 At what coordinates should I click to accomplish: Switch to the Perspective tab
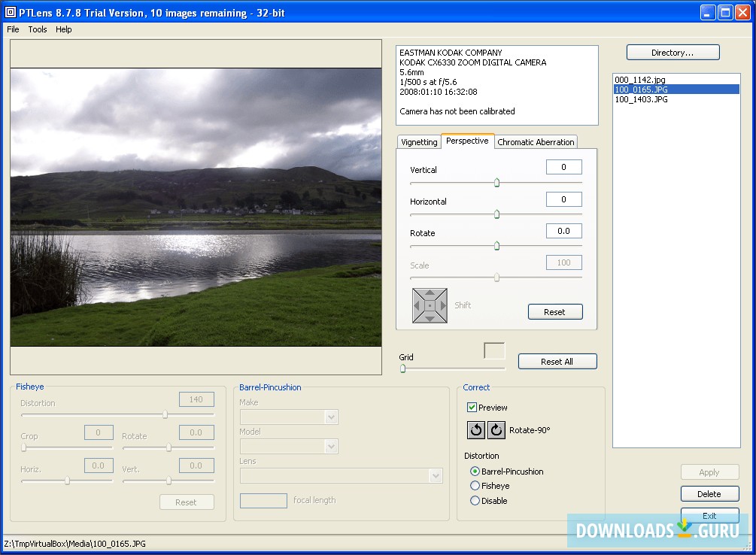[467, 141]
